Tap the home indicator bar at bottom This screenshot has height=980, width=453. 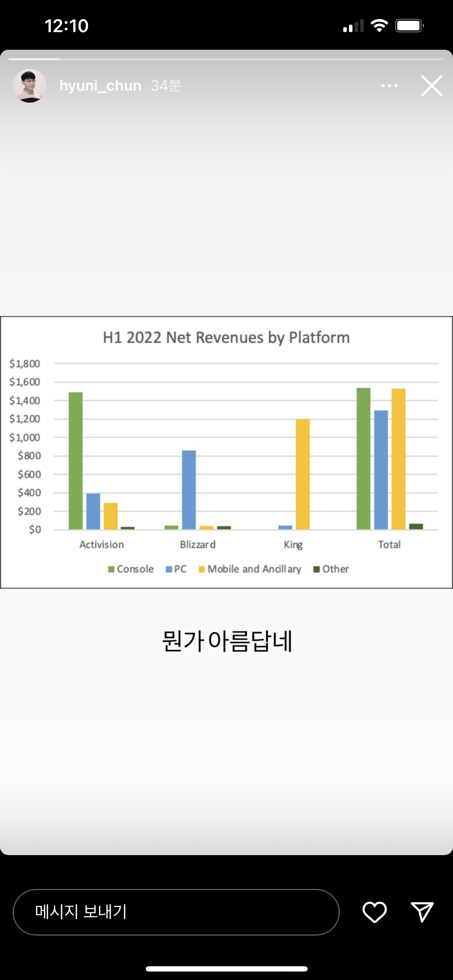226,969
